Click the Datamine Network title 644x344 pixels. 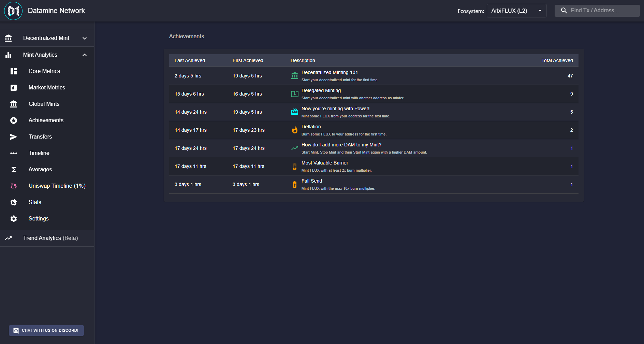tap(56, 11)
